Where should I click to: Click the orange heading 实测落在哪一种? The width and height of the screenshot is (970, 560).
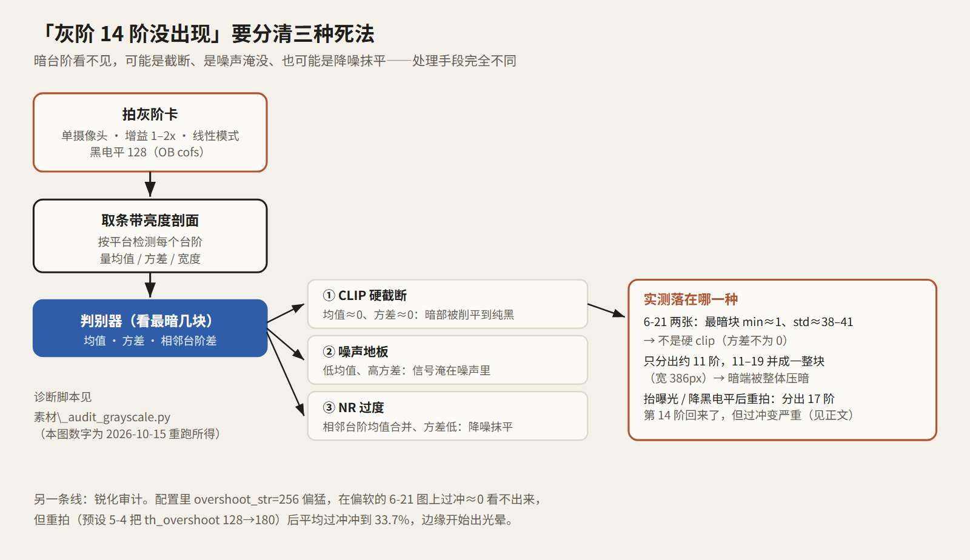click(x=691, y=299)
